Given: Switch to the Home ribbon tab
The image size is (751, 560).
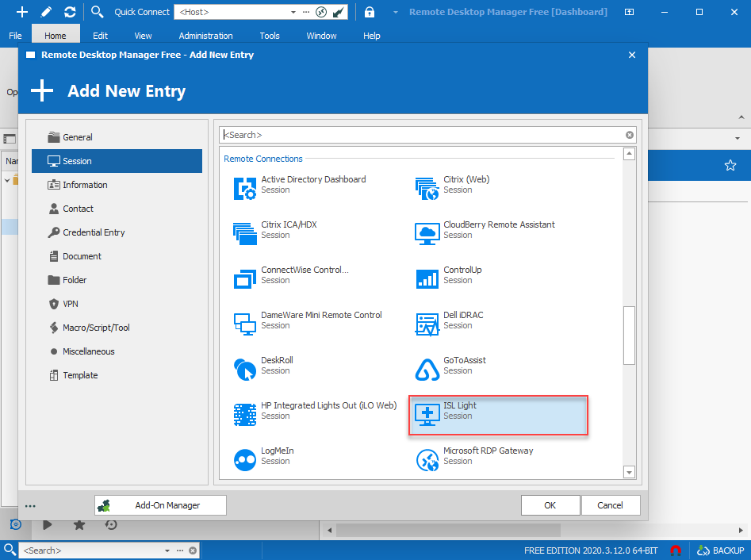Looking at the screenshot, I should click(x=55, y=35).
